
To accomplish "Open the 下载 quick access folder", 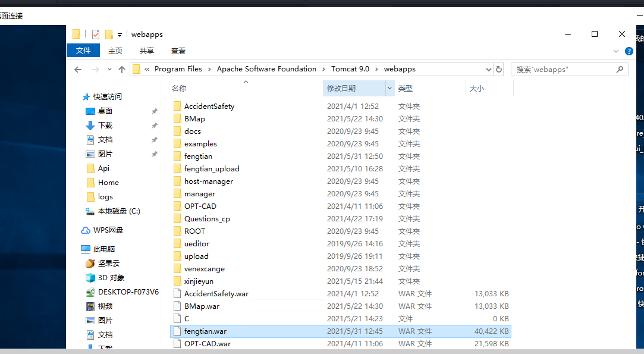I will 105,126.
